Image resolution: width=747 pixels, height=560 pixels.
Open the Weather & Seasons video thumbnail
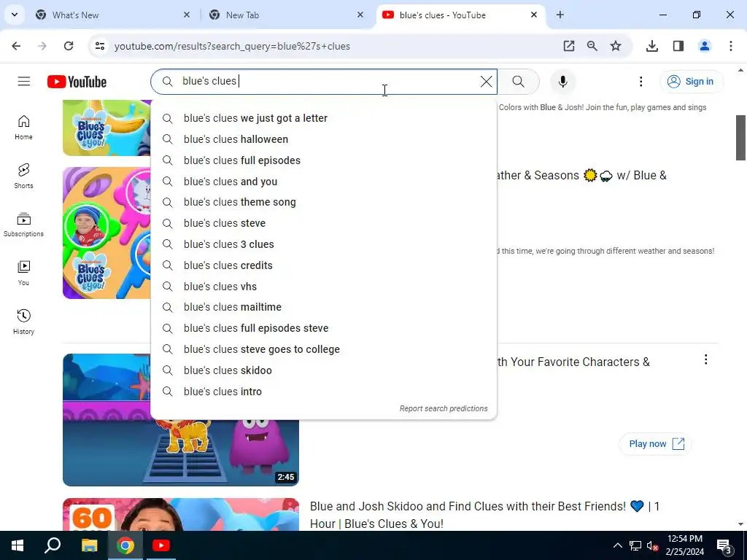pyautogui.click(x=107, y=233)
